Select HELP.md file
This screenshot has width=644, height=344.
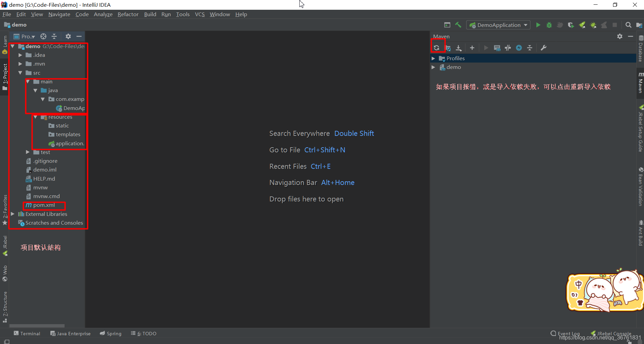[x=40, y=179]
